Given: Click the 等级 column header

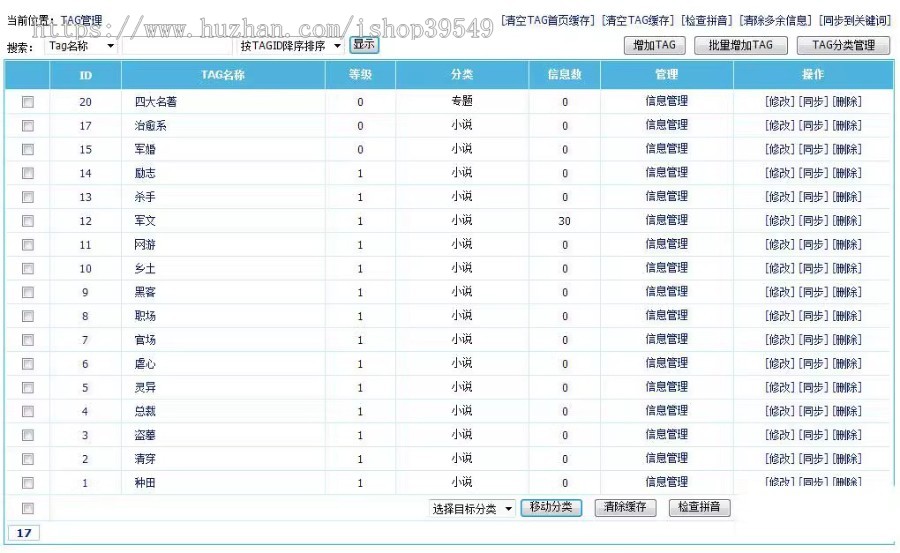Looking at the screenshot, I should 360,75.
